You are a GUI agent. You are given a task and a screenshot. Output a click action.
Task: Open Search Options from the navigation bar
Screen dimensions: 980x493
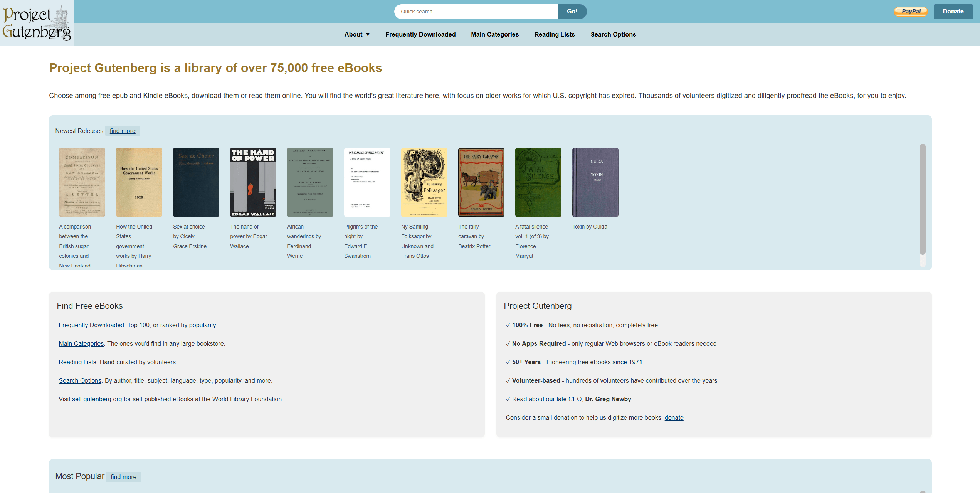tap(613, 34)
